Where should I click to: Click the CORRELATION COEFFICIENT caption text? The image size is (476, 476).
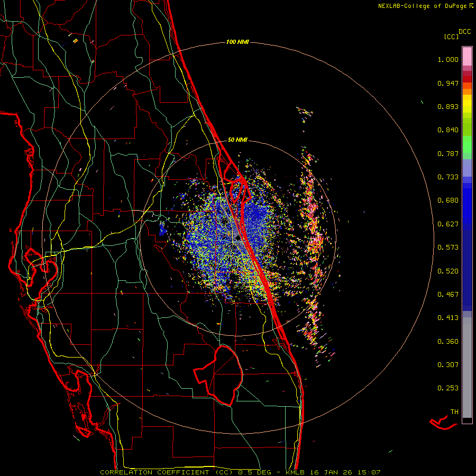(157, 472)
